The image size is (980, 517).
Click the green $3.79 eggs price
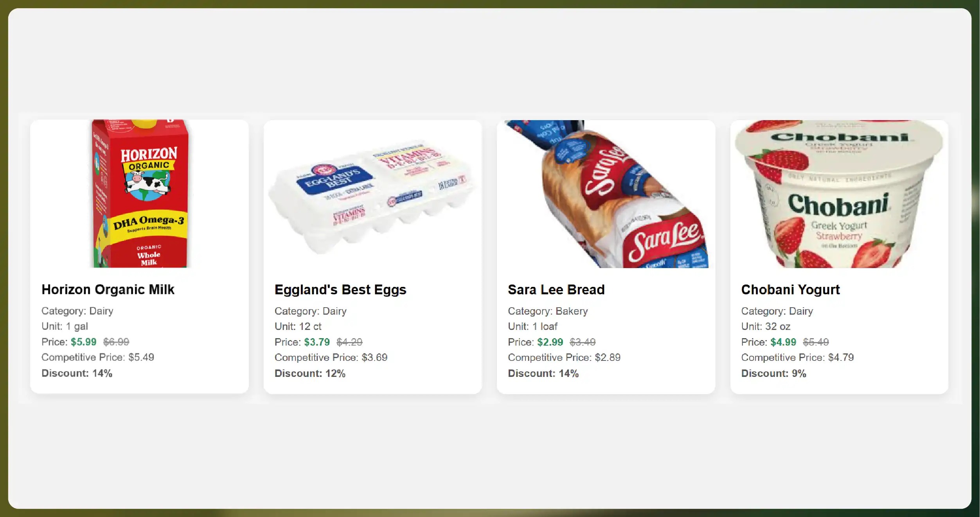click(x=317, y=342)
